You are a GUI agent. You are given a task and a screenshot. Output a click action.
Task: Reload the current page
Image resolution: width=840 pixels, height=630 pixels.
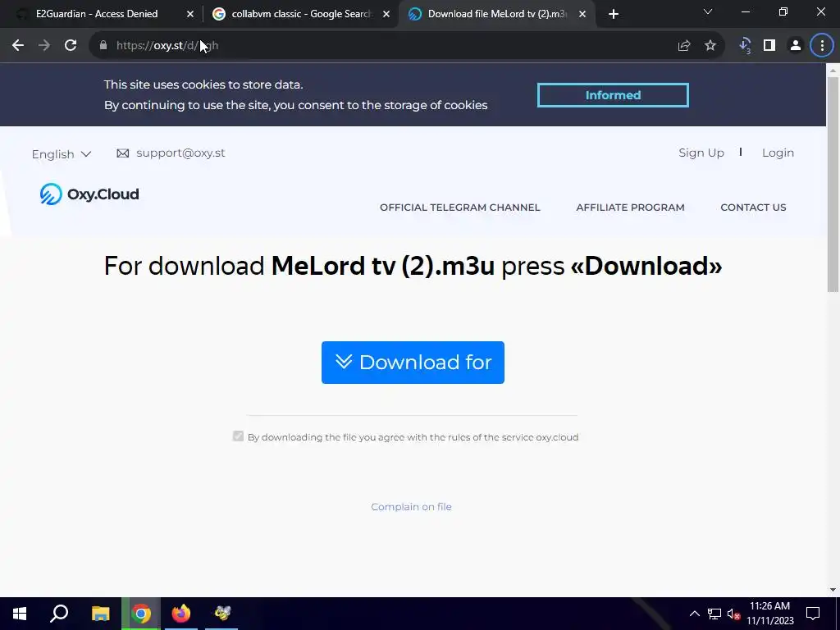(71, 46)
